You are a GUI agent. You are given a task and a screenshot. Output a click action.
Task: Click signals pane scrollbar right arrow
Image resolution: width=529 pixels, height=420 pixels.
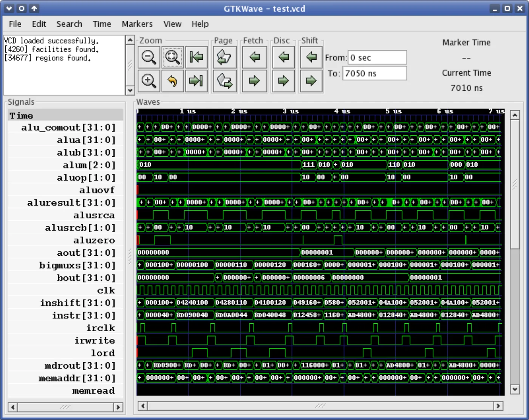pos(118,407)
